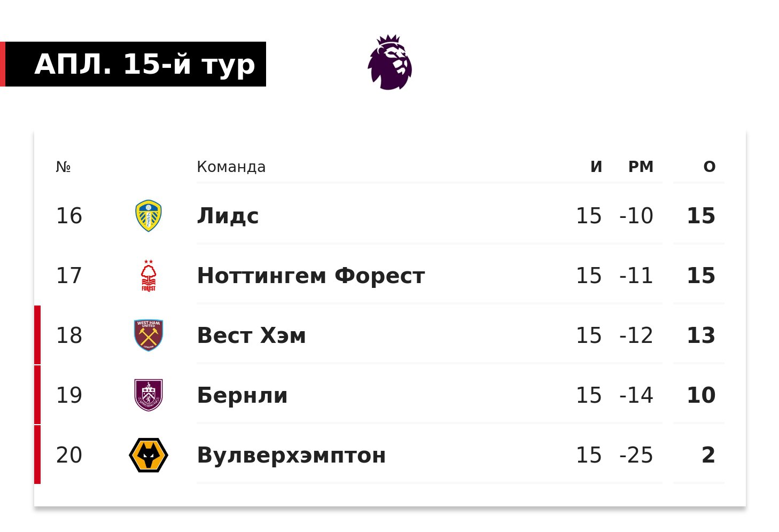This screenshot has height=532, width=779.
Task: Open the Лидс team name
Action: click(228, 216)
